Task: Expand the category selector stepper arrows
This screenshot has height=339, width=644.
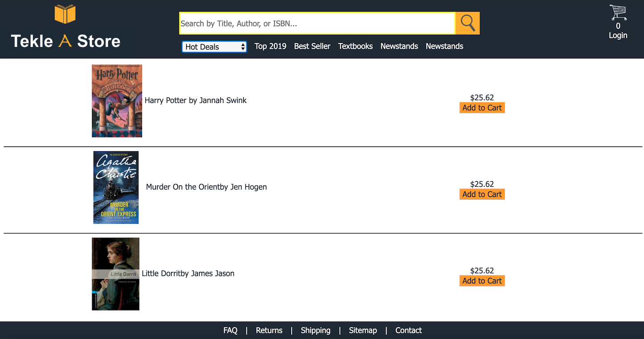Action: click(243, 46)
